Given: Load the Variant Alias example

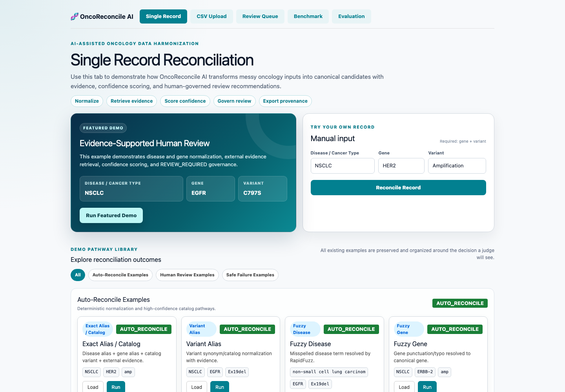Looking at the screenshot, I should pyautogui.click(x=197, y=387).
